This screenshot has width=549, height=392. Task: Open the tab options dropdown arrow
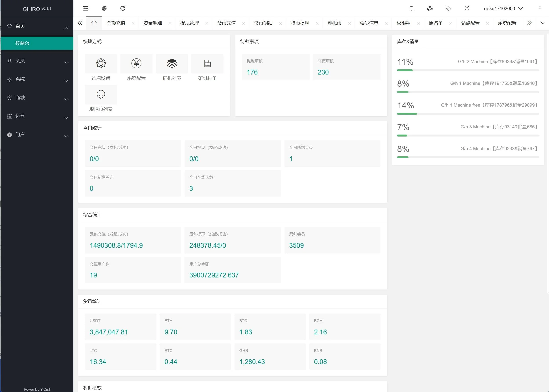click(x=542, y=23)
